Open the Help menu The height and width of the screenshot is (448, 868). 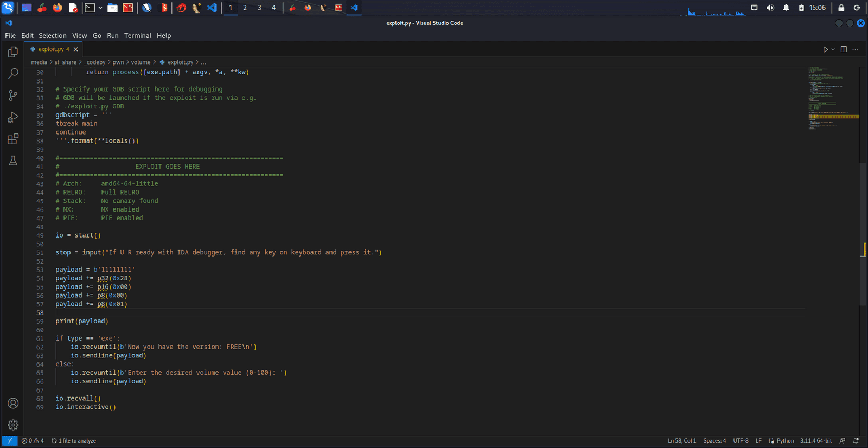tap(164, 36)
